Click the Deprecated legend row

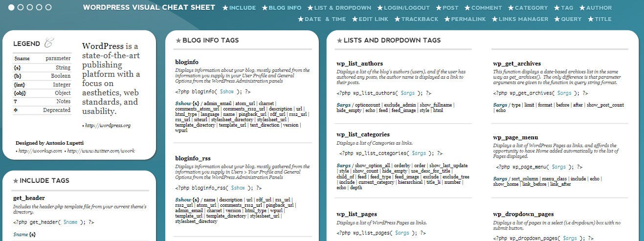click(42, 110)
